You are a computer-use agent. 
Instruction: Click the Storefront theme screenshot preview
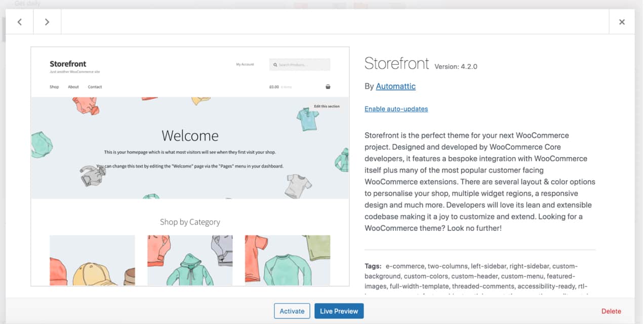190,167
